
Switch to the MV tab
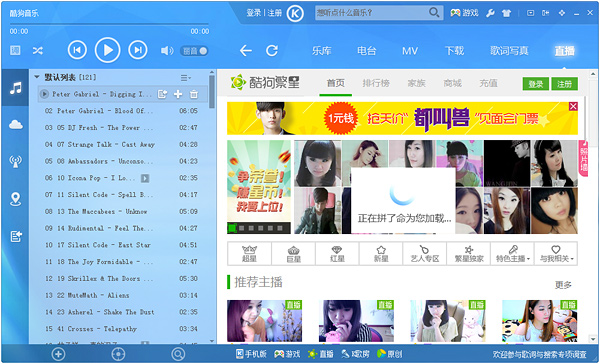(410, 51)
